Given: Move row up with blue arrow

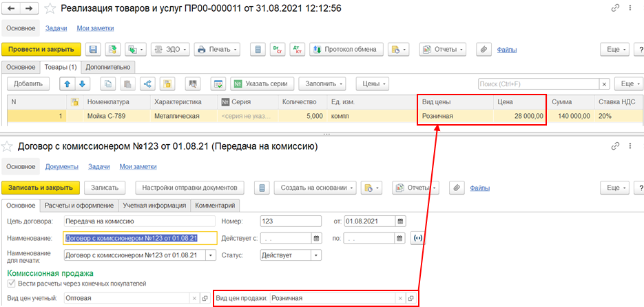Looking at the screenshot, I should pos(67,83).
